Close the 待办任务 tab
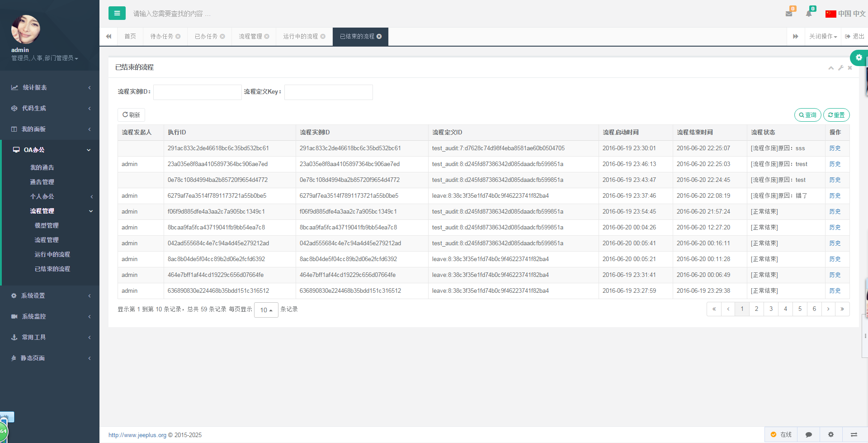The image size is (868, 443). click(x=178, y=37)
